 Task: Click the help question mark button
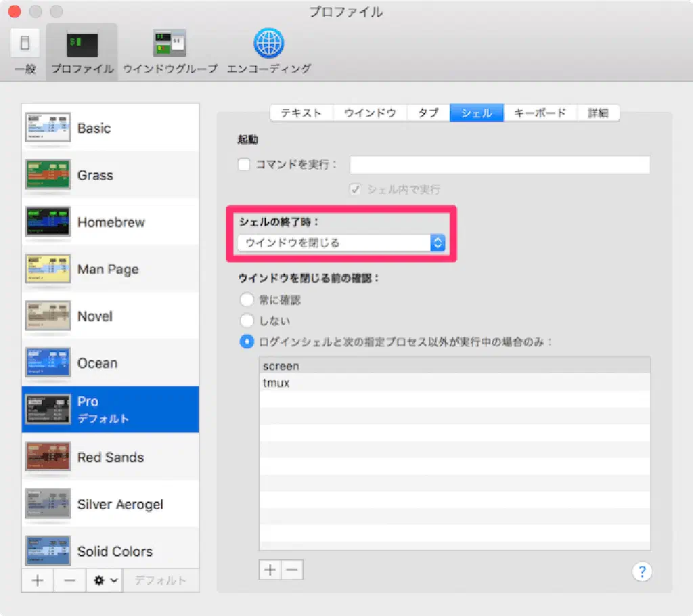[641, 571]
